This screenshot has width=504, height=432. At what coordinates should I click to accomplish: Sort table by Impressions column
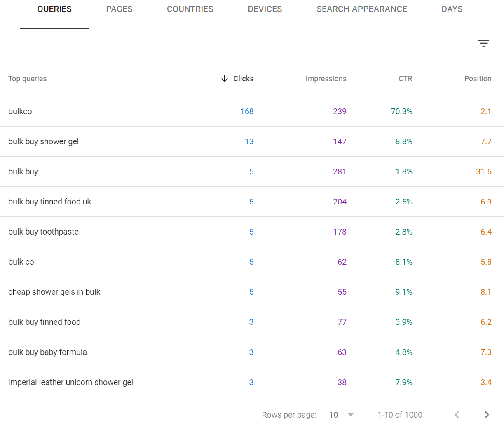pyautogui.click(x=326, y=79)
